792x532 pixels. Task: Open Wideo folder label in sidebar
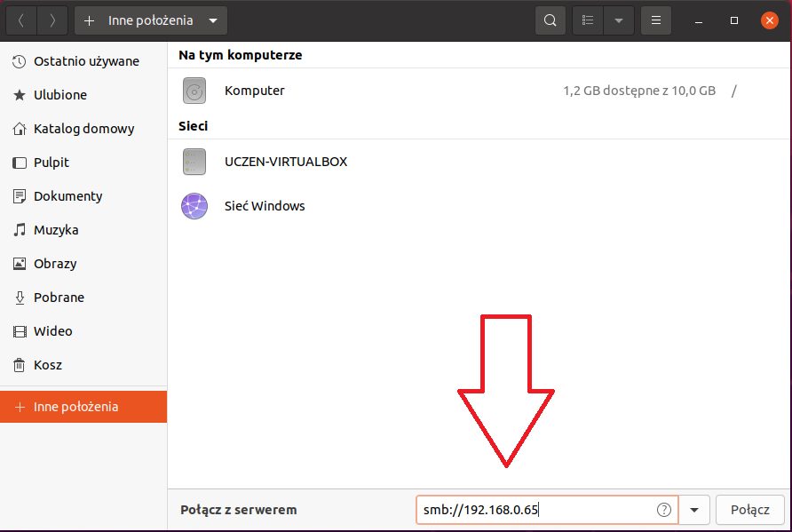tap(53, 331)
